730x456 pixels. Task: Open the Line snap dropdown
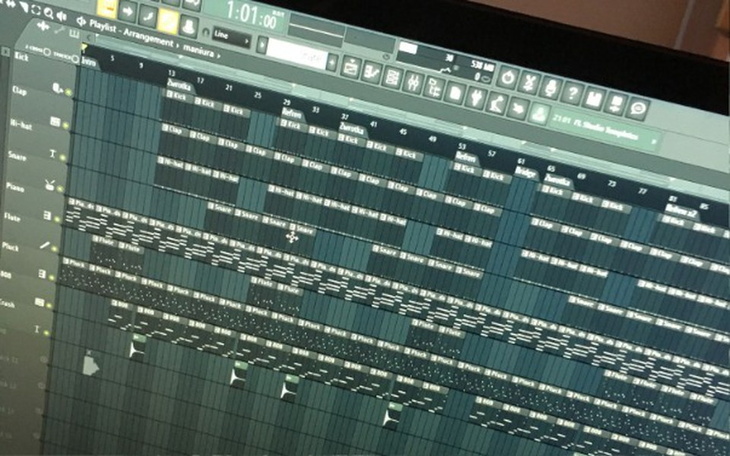point(232,37)
